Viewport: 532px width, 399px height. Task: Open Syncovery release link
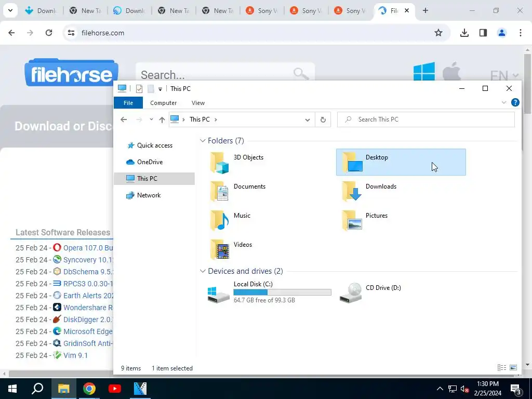[88, 260]
